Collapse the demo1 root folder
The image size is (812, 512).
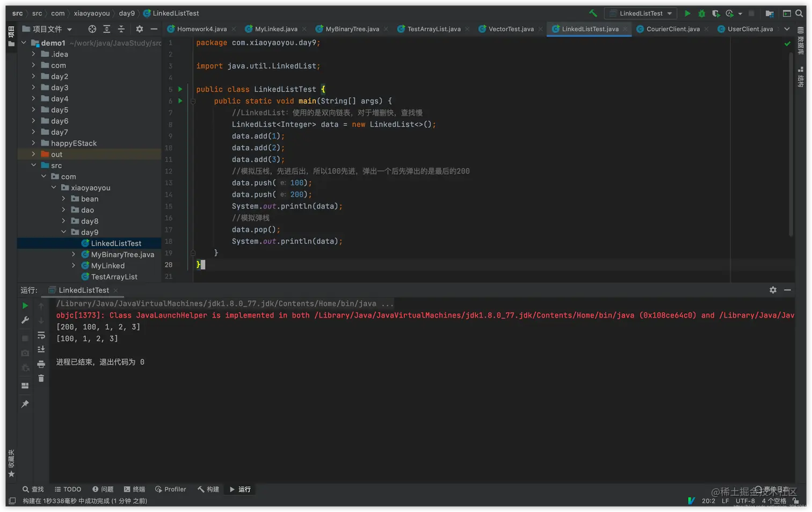24,42
